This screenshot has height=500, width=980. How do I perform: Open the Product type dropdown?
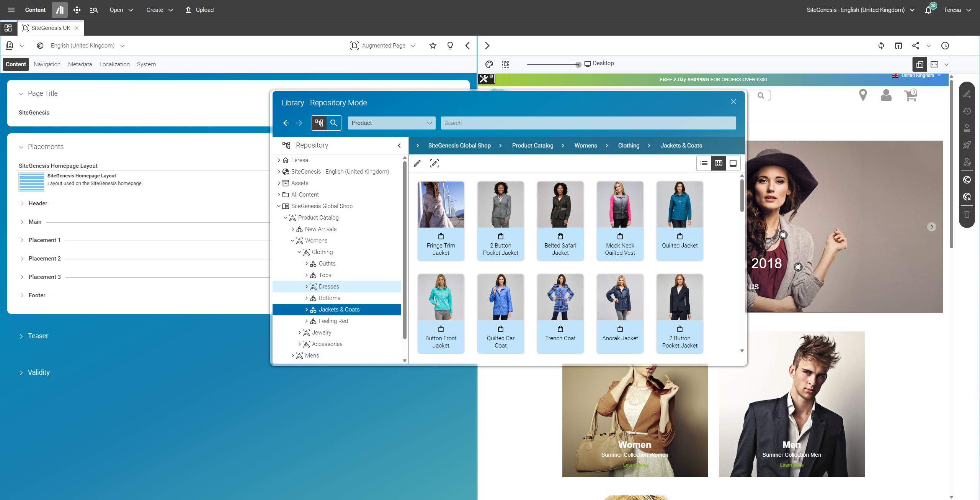(392, 123)
